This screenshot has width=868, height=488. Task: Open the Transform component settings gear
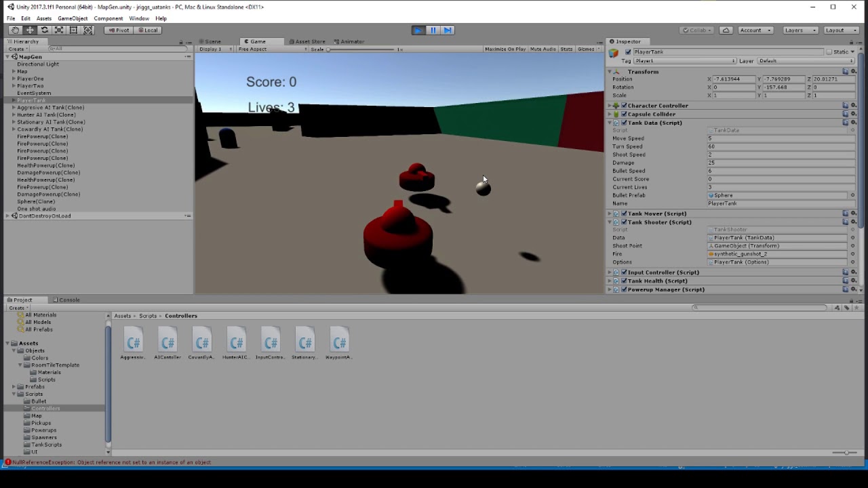(853, 71)
